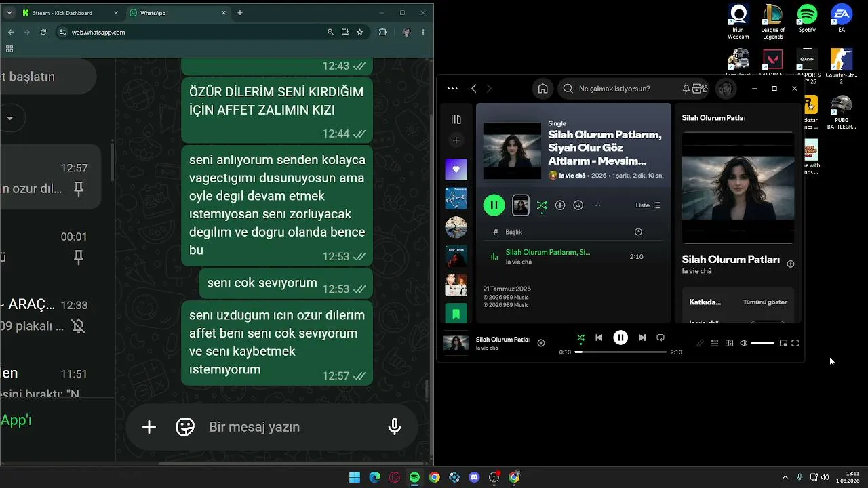Change the Liste view option

pyautogui.click(x=648, y=205)
